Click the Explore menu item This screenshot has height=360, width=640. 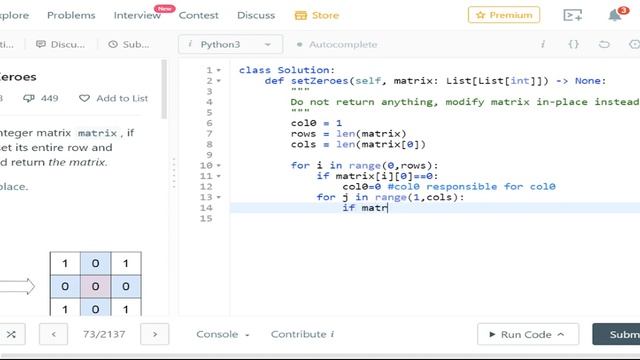(14, 16)
